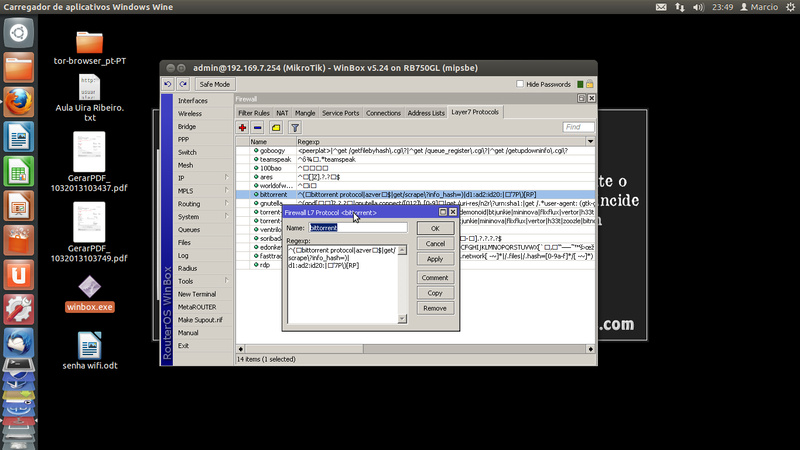Select the teamspeak row in the list
This screenshot has width=800, height=450.
275,159
